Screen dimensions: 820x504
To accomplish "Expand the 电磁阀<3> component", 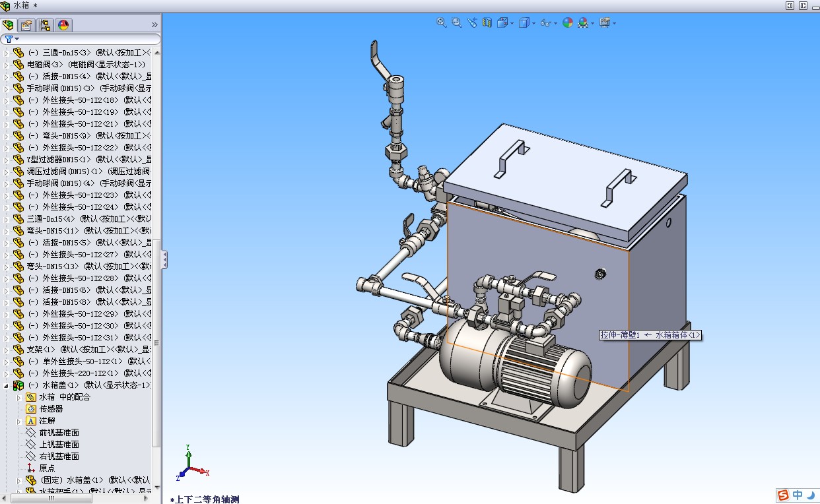I will pyautogui.click(x=7, y=65).
